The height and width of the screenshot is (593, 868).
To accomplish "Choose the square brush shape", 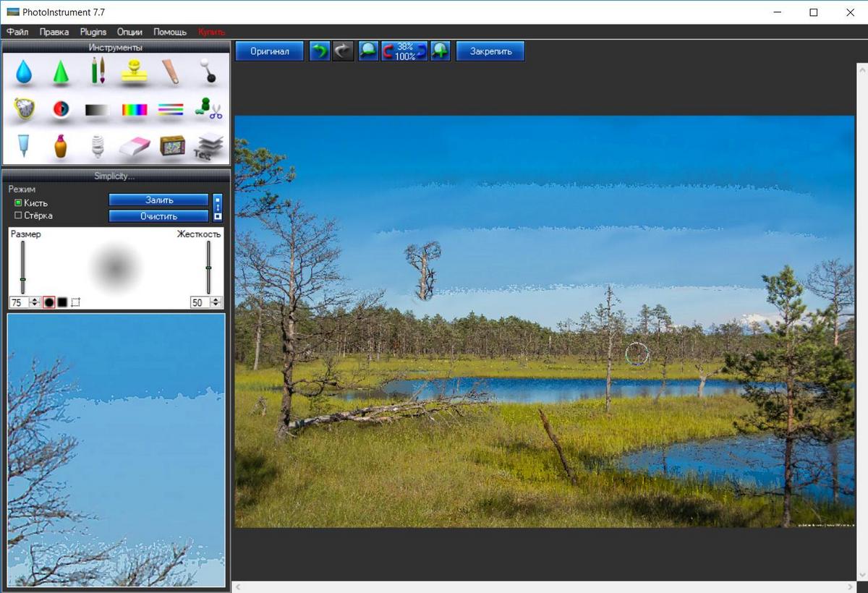I will [62, 302].
